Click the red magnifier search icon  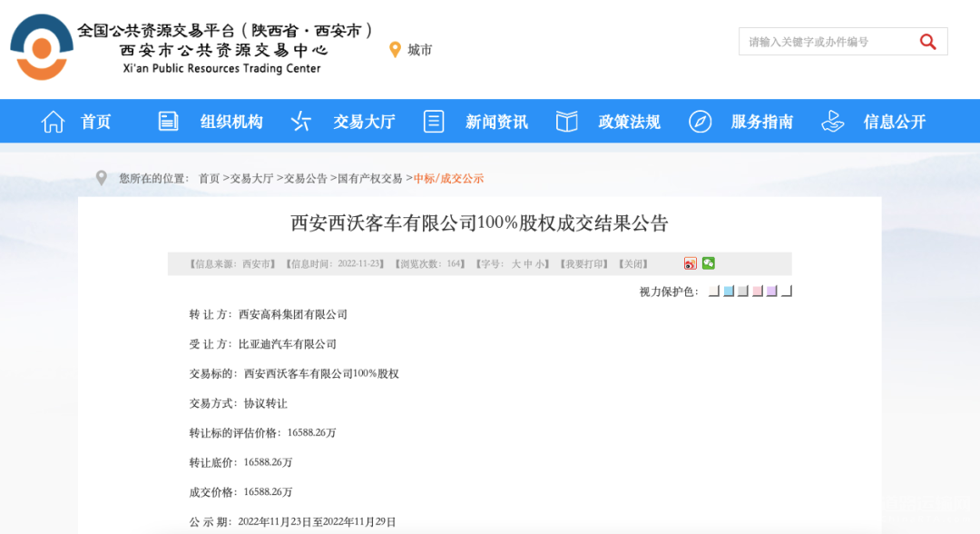click(928, 42)
